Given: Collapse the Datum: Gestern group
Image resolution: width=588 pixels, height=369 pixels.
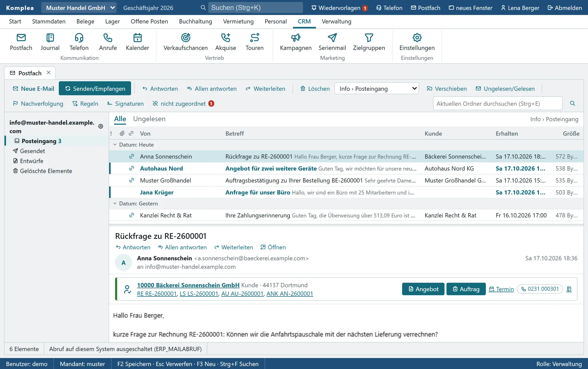Looking at the screenshot, I should tap(115, 203).
